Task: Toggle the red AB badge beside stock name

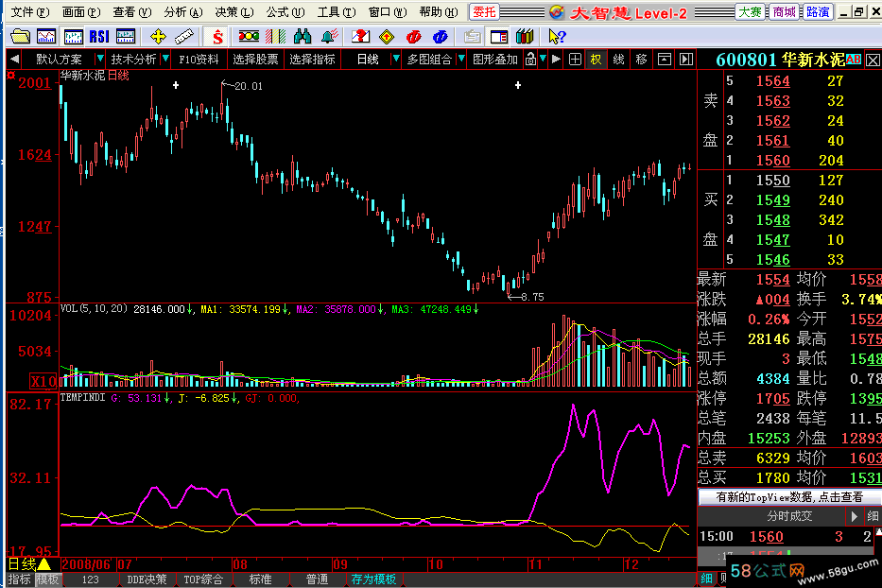Action: click(x=854, y=59)
